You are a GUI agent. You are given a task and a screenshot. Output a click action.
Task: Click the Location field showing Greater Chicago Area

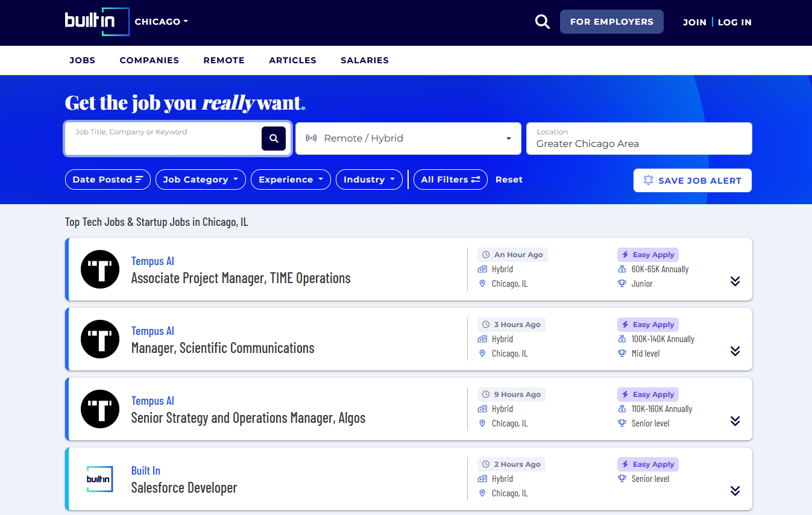pos(639,139)
